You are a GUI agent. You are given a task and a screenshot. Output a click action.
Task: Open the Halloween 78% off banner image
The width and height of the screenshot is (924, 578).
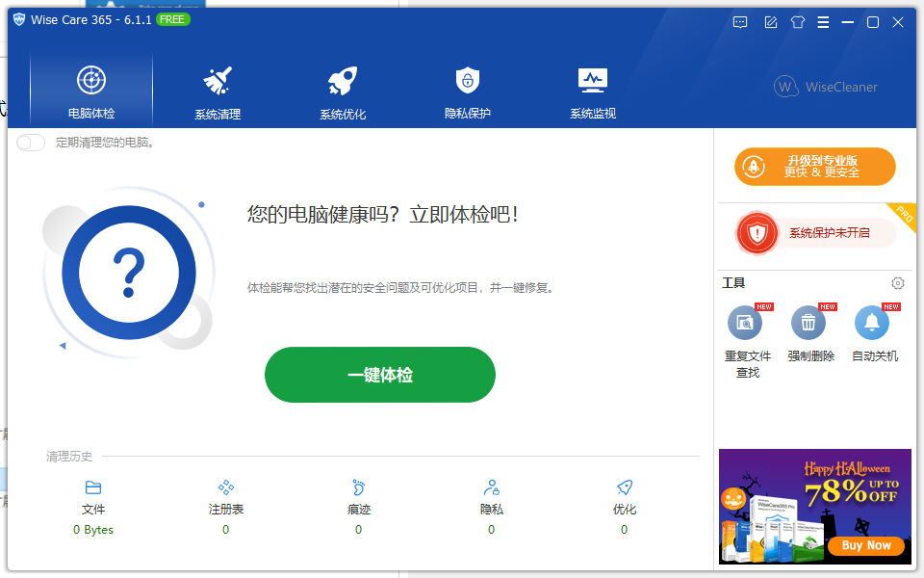click(815, 507)
